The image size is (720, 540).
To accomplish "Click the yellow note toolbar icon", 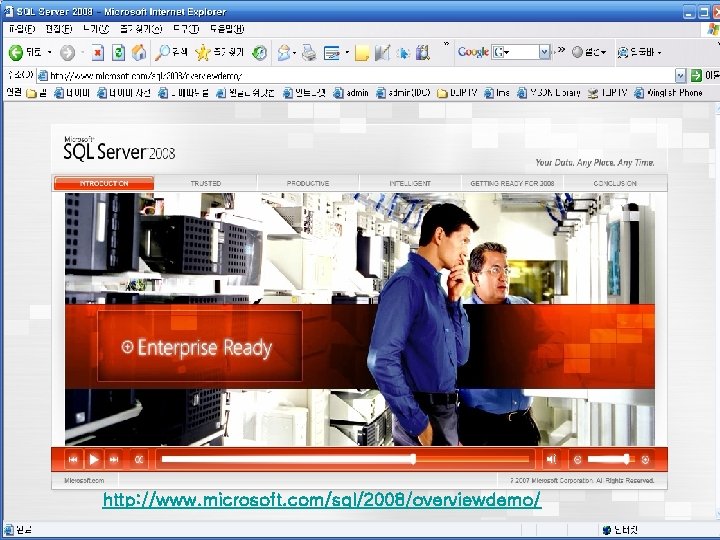I will click(x=362, y=53).
